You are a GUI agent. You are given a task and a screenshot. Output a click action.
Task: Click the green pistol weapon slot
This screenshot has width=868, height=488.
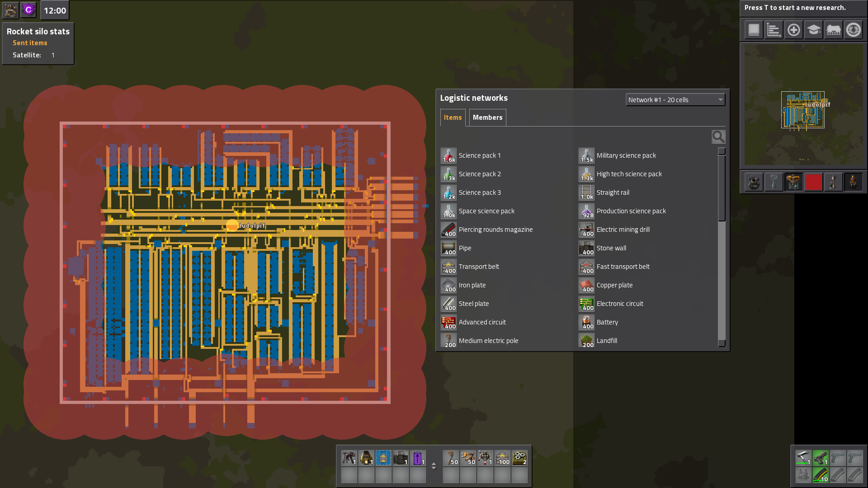(x=821, y=458)
